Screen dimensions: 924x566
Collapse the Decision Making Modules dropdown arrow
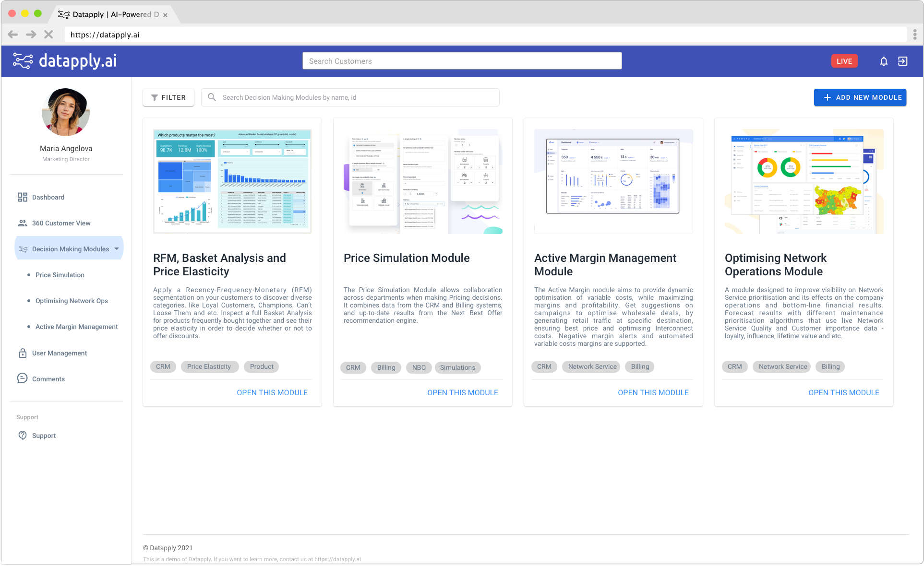pos(117,249)
